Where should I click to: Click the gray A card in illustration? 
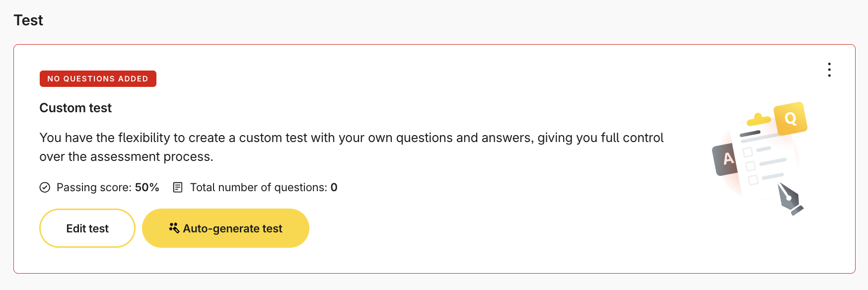point(726,159)
